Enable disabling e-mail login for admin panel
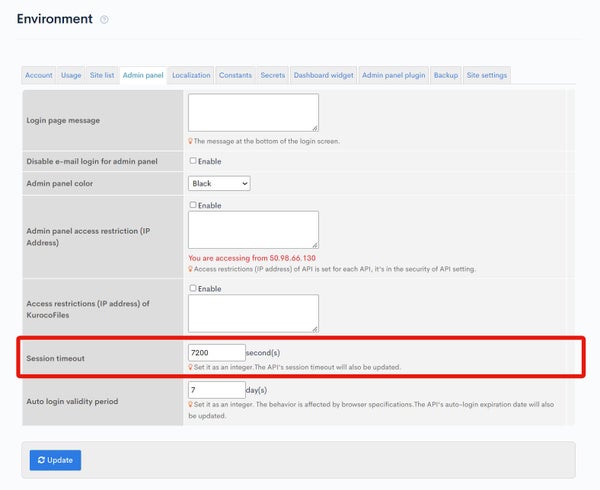This screenshot has width=600, height=490. click(193, 161)
